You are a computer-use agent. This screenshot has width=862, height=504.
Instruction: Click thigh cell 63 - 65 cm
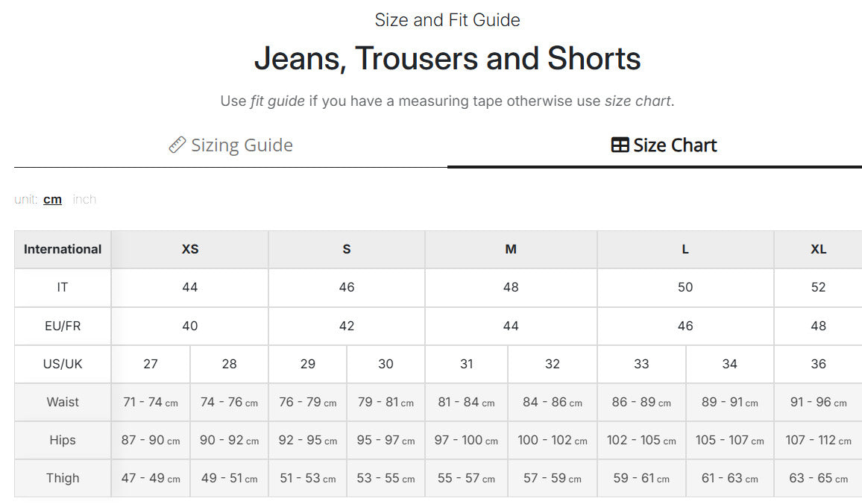pyautogui.click(x=818, y=478)
